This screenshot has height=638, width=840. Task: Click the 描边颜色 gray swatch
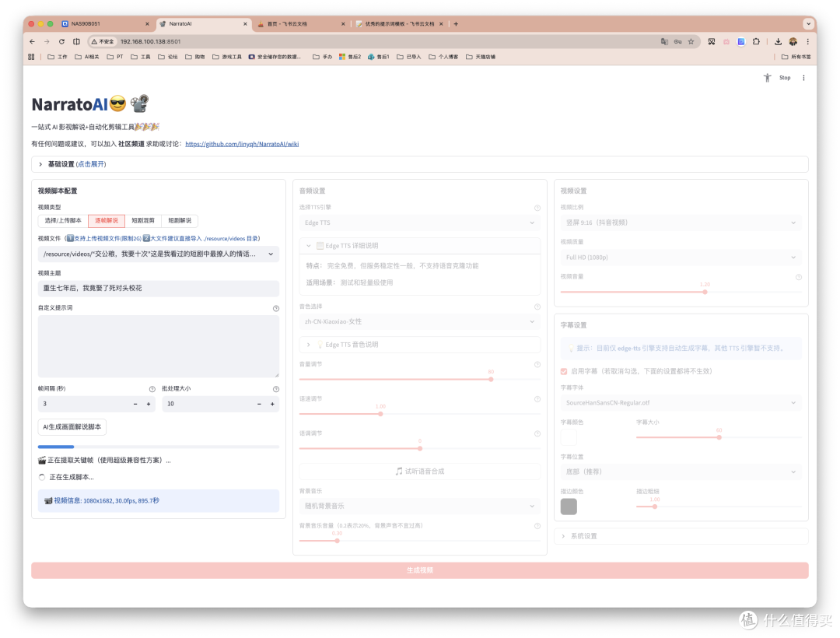pos(569,507)
